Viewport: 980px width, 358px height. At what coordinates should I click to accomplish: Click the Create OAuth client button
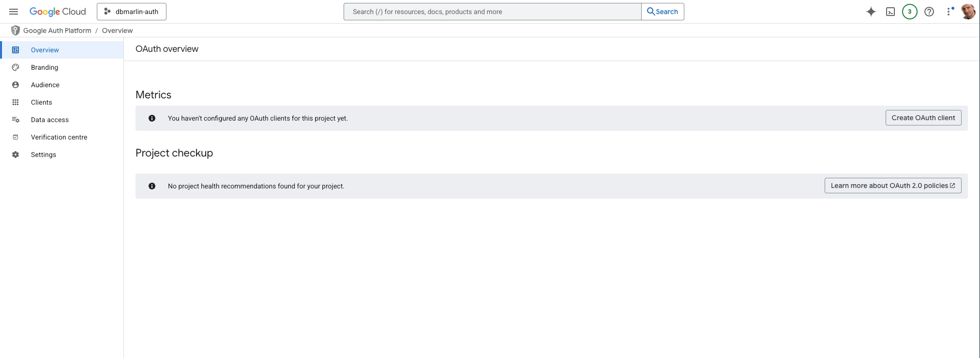pyautogui.click(x=923, y=118)
